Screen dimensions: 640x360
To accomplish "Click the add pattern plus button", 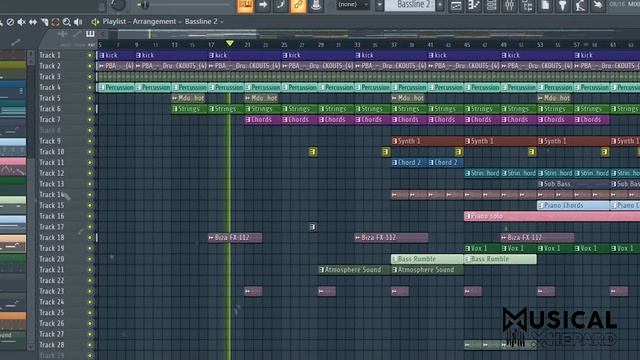I will [440, 5].
